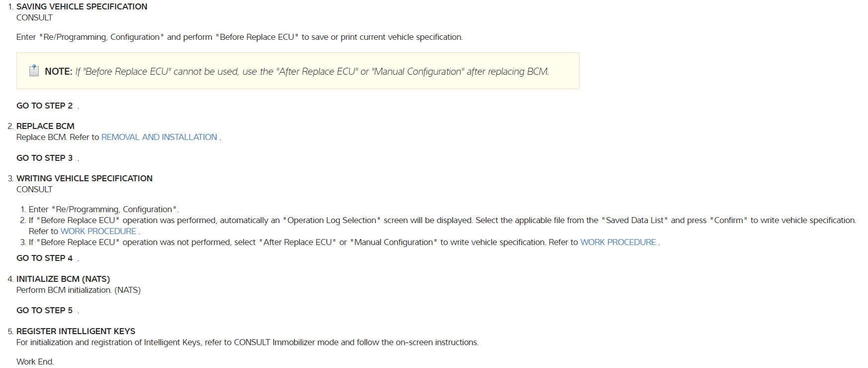Select the GO TO STEP 4 text
This screenshot has height=368, width=868.
click(44, 258)
